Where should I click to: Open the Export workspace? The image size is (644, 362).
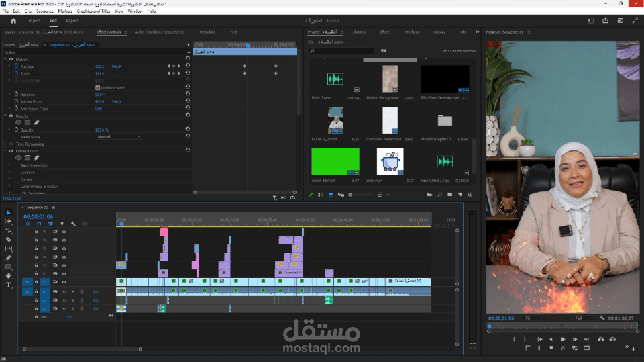click(x=72, y=21)
